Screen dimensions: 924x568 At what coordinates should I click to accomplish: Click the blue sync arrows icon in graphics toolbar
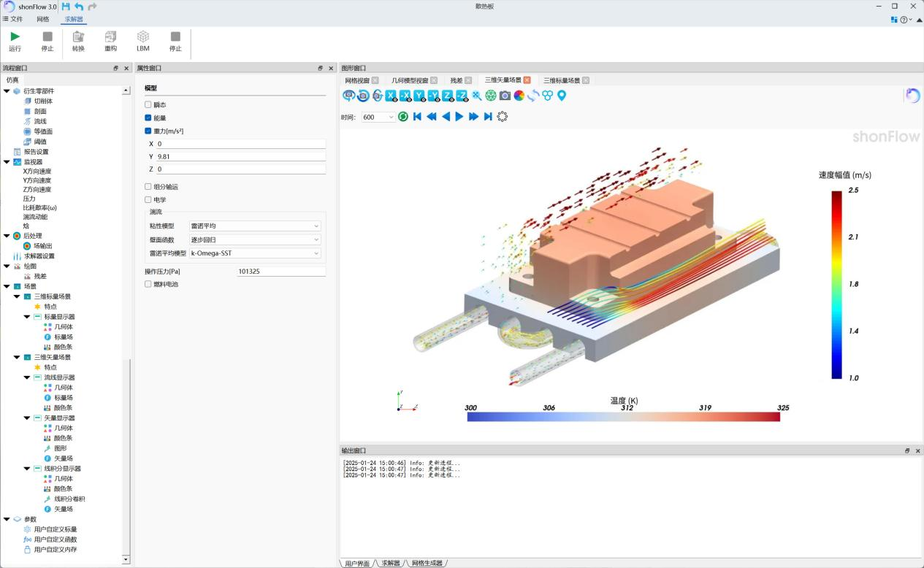tap(533, 96)
